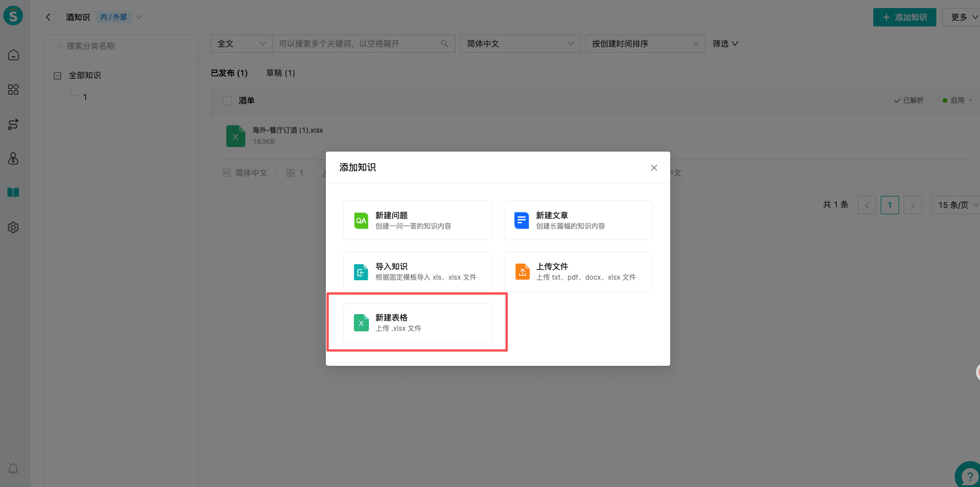Go to previous page arrow
This screenshot has height=487, width=980.
pyautogui.click(x=867, y=205)
